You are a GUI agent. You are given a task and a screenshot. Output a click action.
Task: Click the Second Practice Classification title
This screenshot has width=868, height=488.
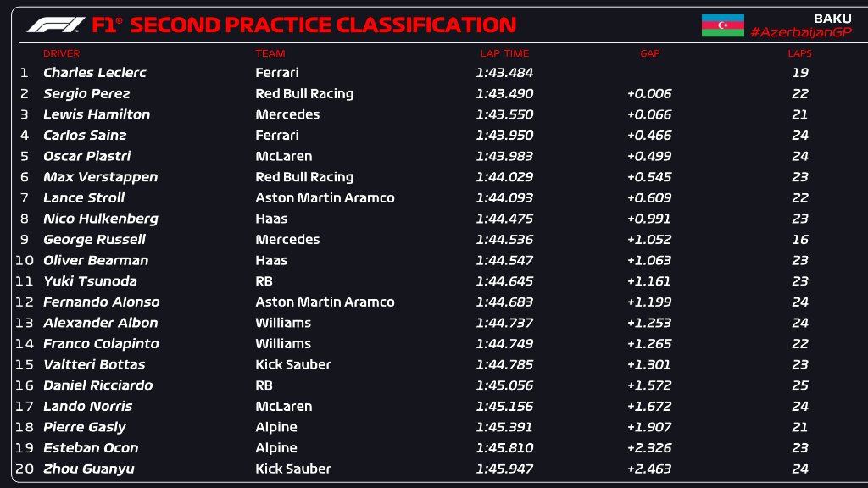[x=323, y=25]
